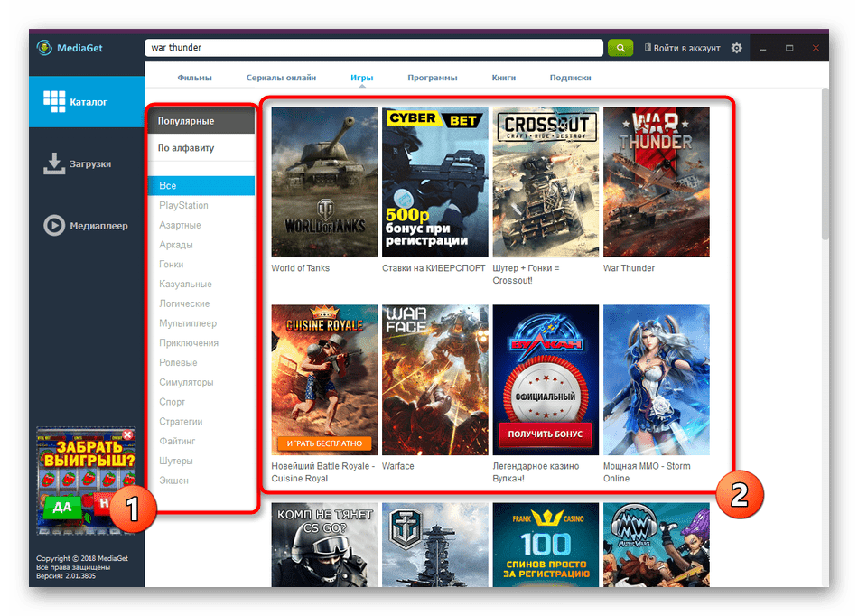The height and width of the screenshot is (616, 858).
Task: Click the Warface title link
Action: pyautogui.click(x=397, y=466)
